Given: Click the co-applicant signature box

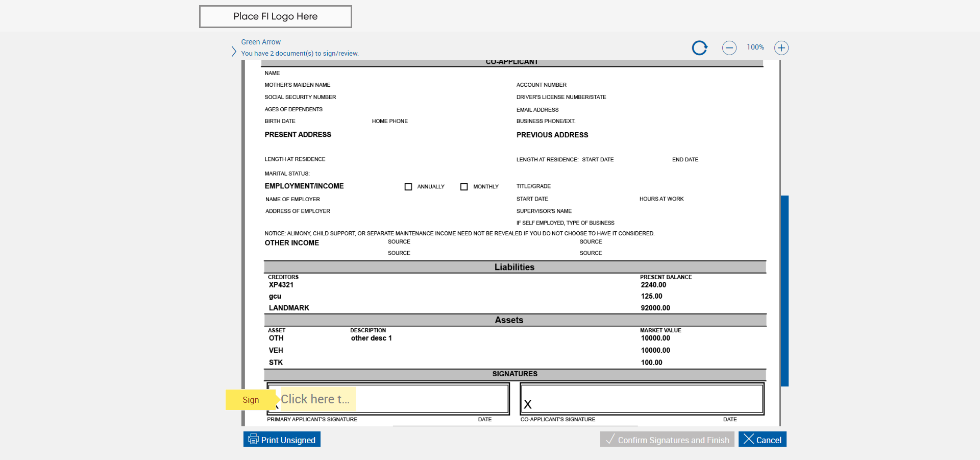Looking at the screenshot, I should click(642, 399).
